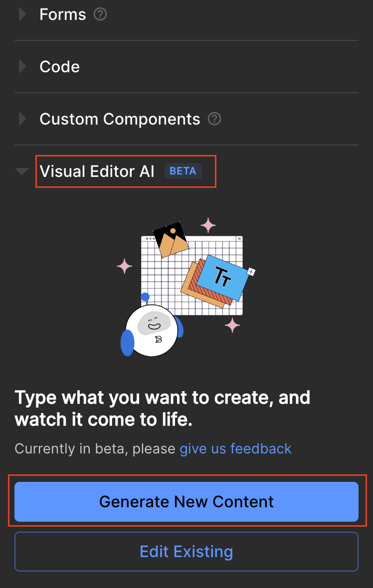The height and width of the screenshot is (588, 373).
Task: Click the blue Tt typography card in the illustration
Action: click(x=222, y=277)
